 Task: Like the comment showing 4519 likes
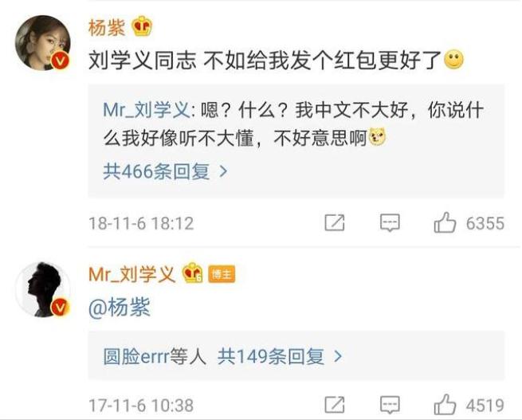[445, 404]
